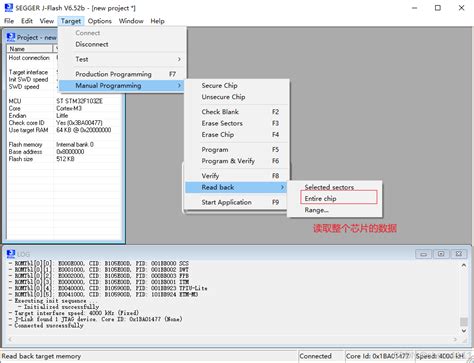Click the SEGGER J-Flash title bar icon
The height and width of the screenshot is (363, 474).
coord(8,7)
